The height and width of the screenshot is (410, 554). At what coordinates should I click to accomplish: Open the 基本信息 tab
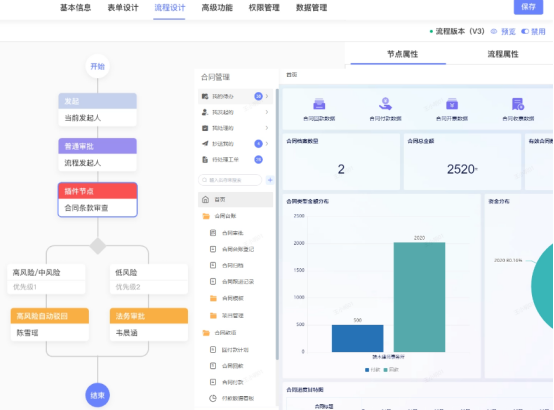coord(75,7)
